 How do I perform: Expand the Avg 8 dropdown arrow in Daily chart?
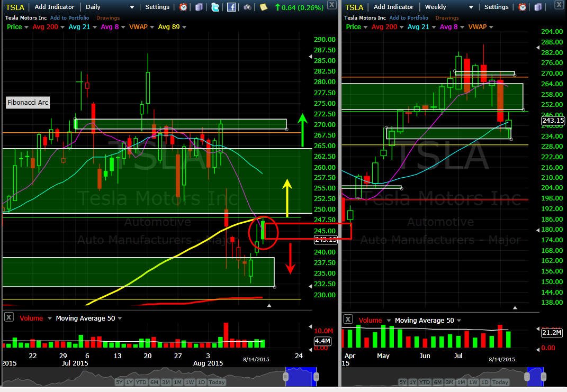[123, 27]
